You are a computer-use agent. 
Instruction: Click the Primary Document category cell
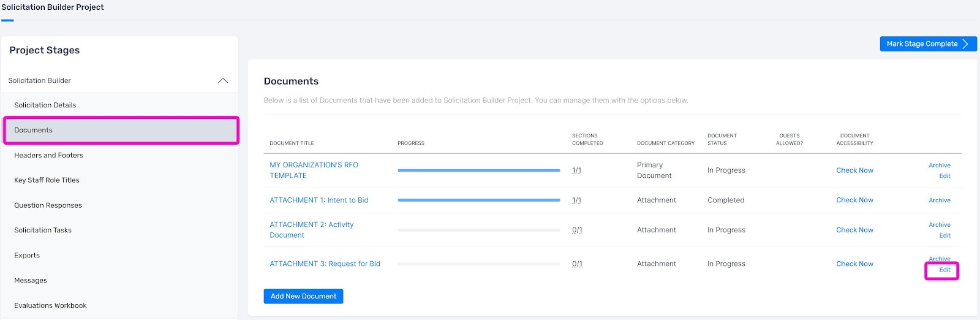[x=654, y=170]
